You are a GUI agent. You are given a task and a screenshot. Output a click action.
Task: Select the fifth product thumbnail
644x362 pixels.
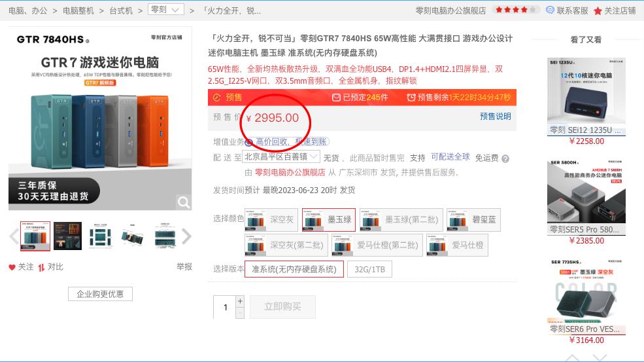click(x=165, y=236)
